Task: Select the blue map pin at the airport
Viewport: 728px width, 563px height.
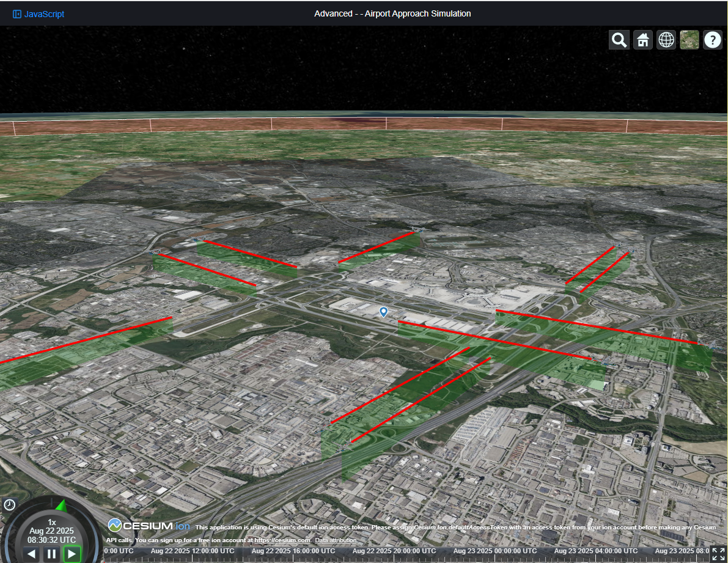Action: pyautogui.click(x=383, y=312)
